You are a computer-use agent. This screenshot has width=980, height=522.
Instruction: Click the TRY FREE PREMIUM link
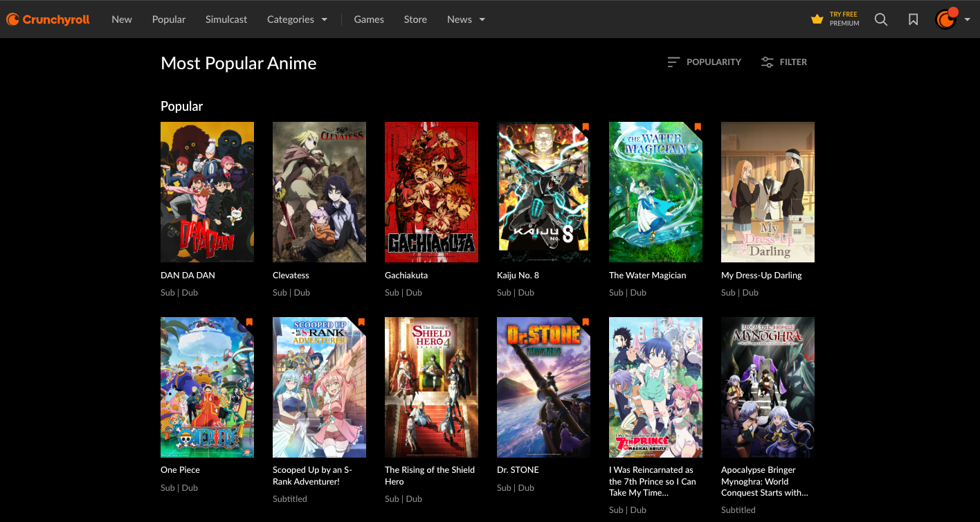point(844,19)
